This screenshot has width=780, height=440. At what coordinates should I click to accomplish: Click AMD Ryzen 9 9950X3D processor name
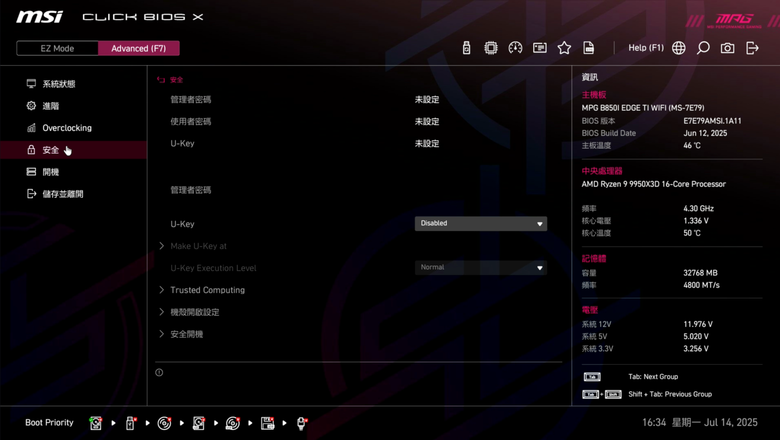tap(653, 184)
